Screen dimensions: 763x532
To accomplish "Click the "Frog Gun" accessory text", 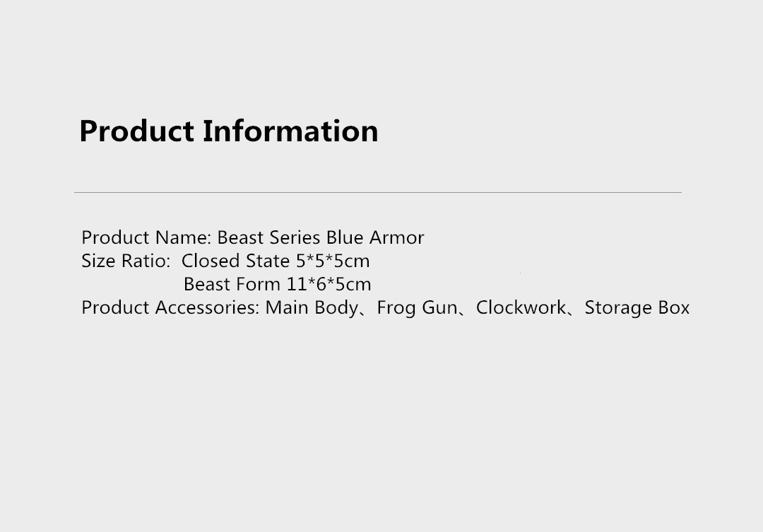I will click(417, 308).
